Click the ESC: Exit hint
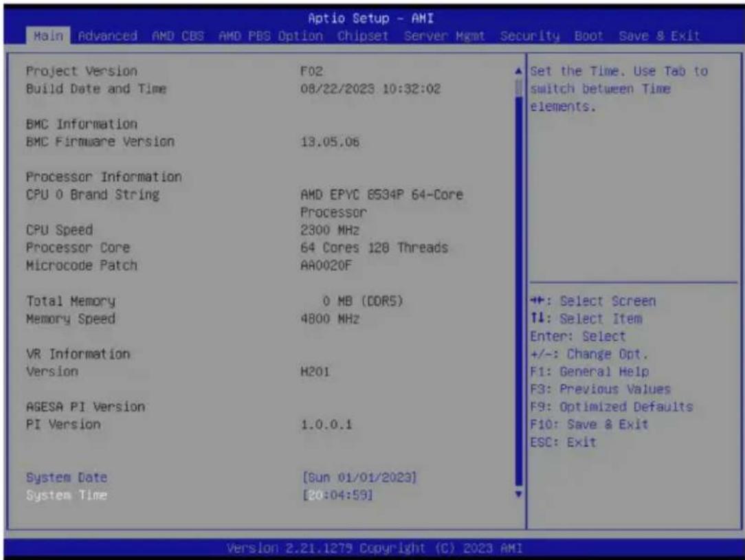This screenshot has height=560, width=745. click(x=563, y=443)
